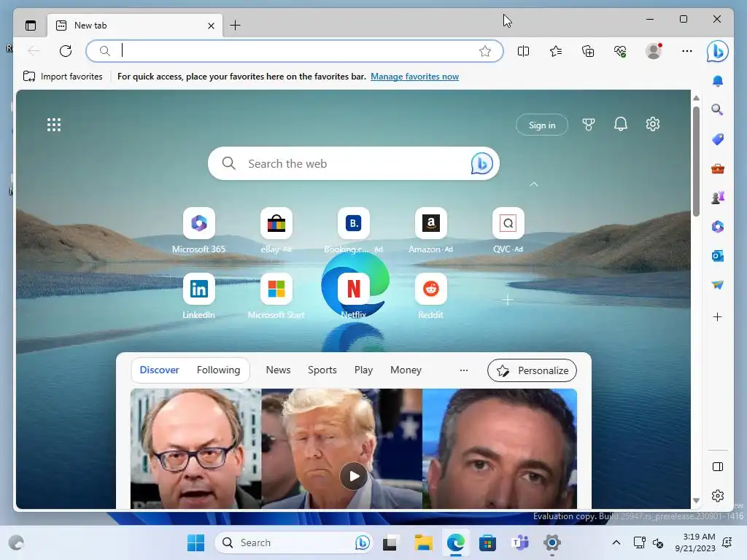Viewport: 747px width, 560px height.
Task: Open sidebar Games chess icon
Action: [x=718, y=197]
